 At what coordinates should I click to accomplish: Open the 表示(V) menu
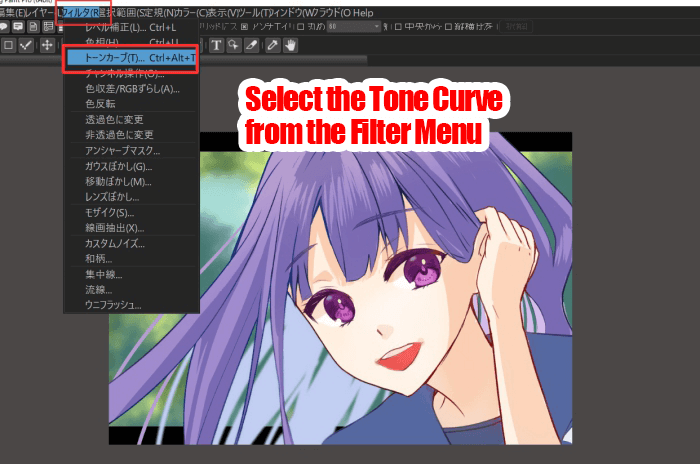pyautogui.click(x=224, y=13)
